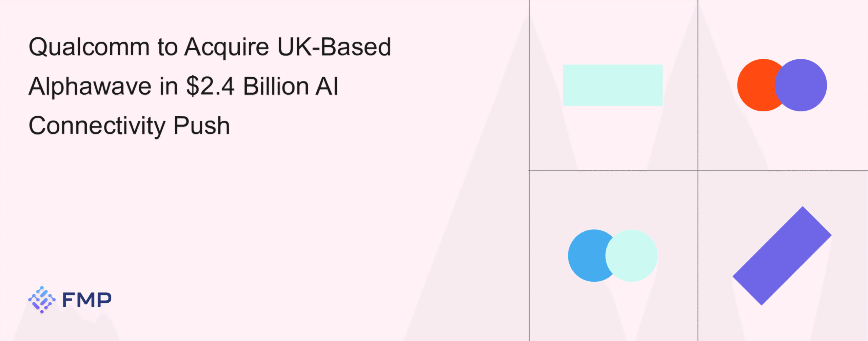Click the word "Billion" in the headline
868x341 pixels.
tap(276, 87)
